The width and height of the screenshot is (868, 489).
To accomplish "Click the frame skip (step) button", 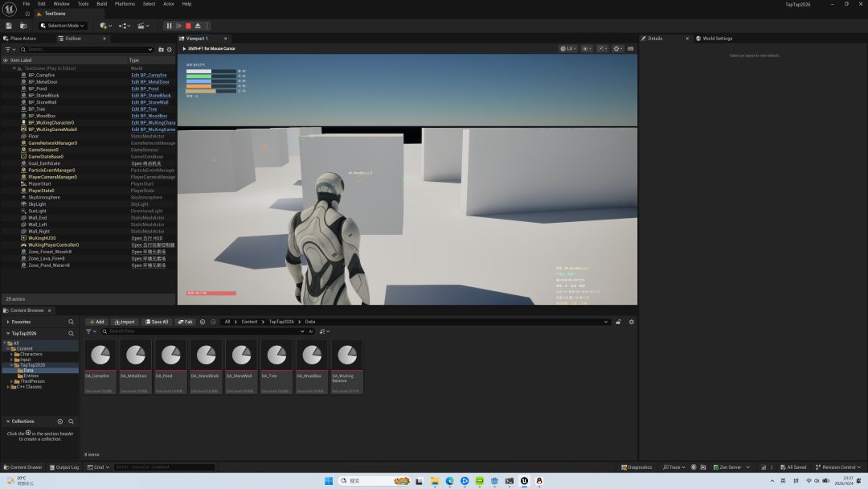I will point(178,26).
